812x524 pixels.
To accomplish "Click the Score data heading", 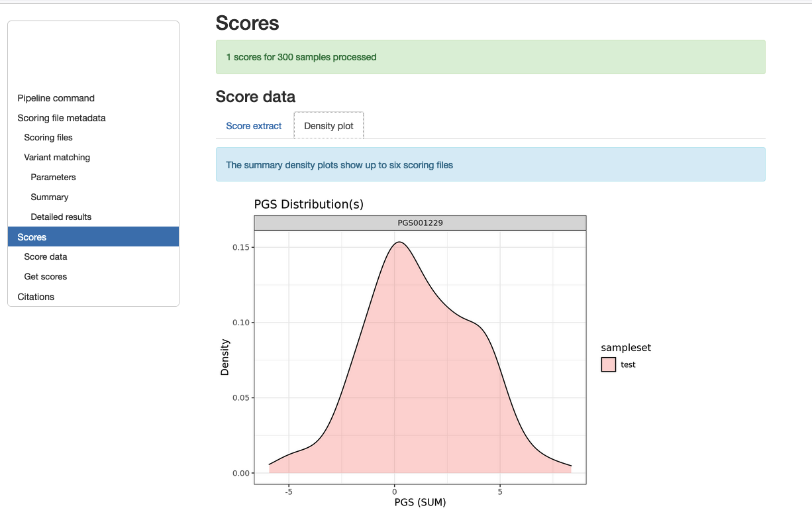I will [255, 97].
